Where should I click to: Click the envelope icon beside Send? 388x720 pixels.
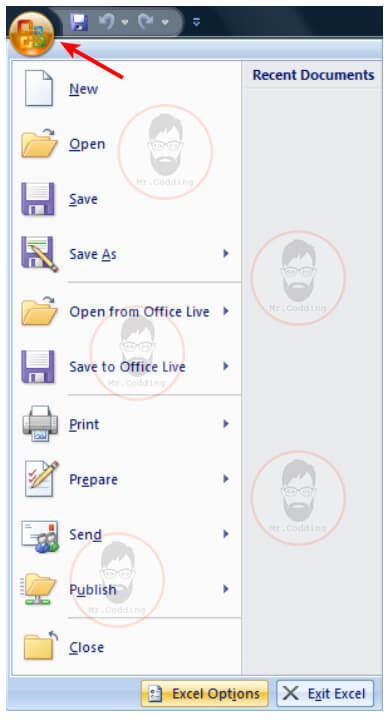click(x=40, y=536)
